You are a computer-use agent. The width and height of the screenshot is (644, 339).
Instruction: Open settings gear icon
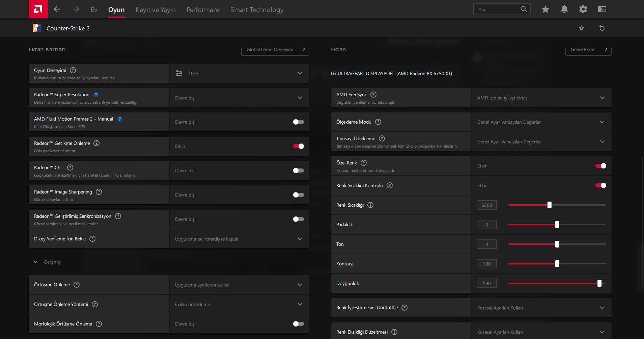583,9
